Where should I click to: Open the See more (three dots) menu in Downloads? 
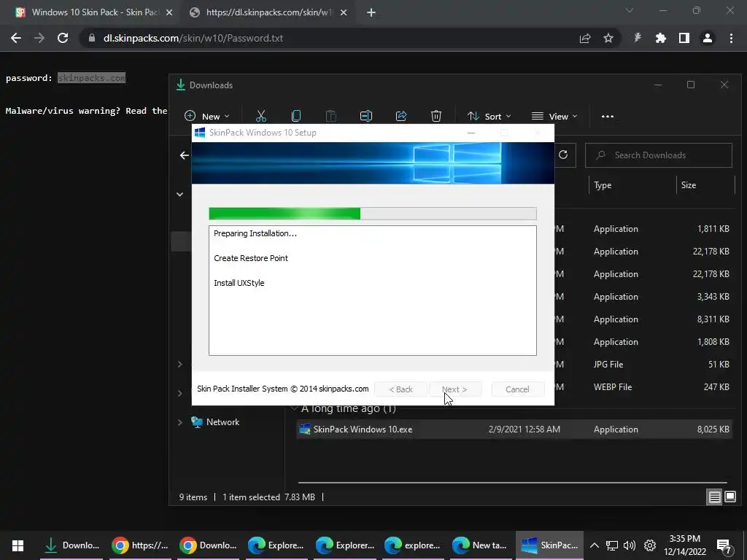tap(608, 116)
